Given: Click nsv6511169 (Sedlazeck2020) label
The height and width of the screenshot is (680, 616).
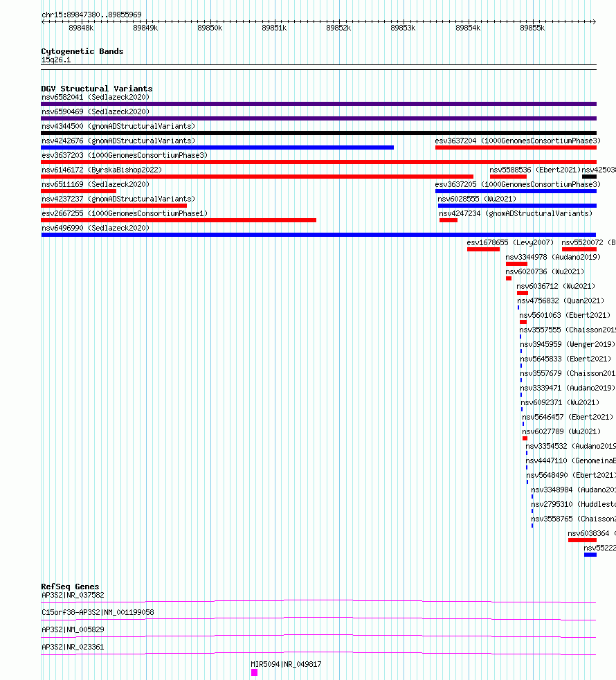Looking at the screenshot, I should click(x=96, y=184).
